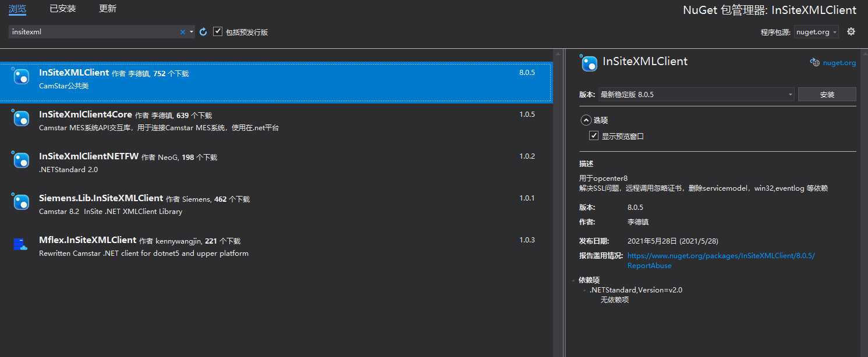This screenshot has height=357, width=868.
Task: Click version 1.0.2 of InSiteXmlClientNETFW
Action: [x=527, y=156]
